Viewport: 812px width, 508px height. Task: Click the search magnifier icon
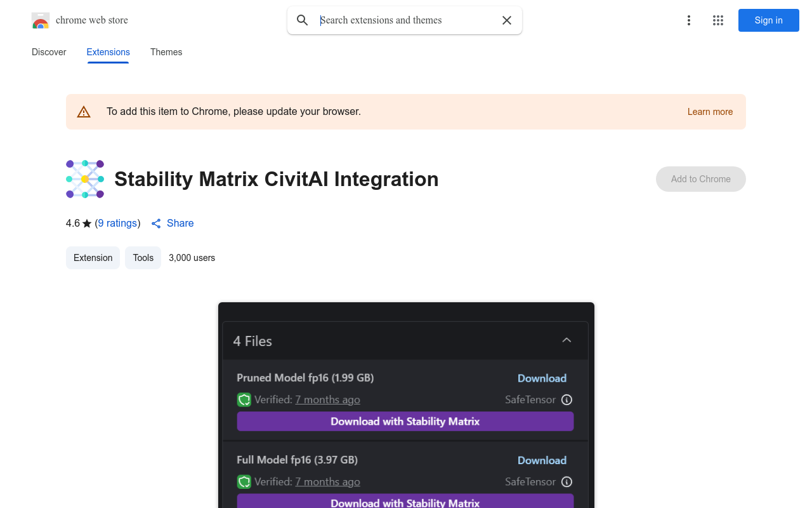tap(303, 20)
